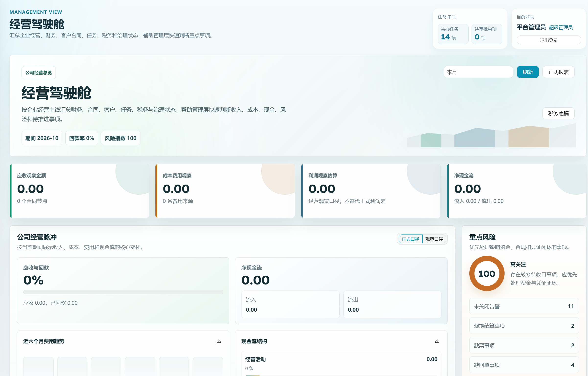Download the 近六个月费用趋势 chart
Image resolution: width=588 pixels, height=376 pixels.
coord(219,341)
